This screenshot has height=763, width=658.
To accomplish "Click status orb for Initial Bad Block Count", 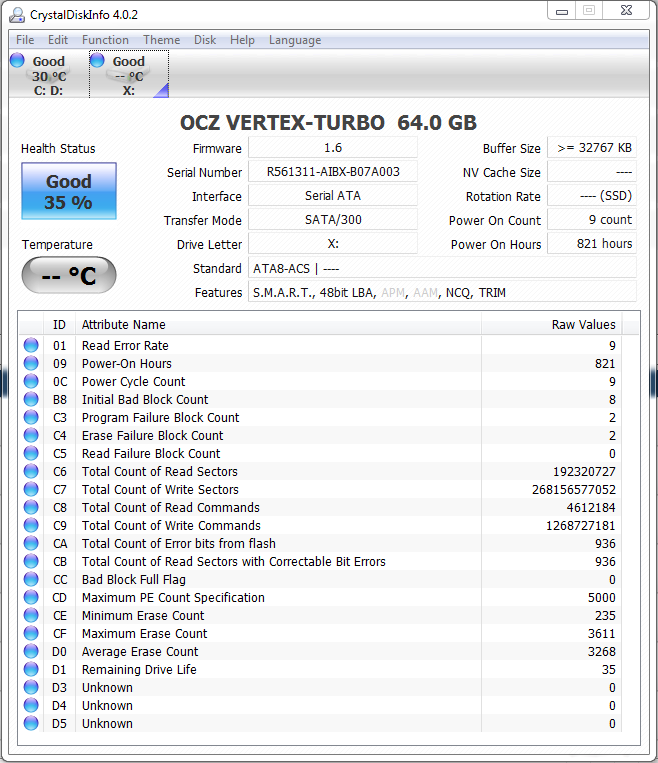I will [x=31, y=399].
